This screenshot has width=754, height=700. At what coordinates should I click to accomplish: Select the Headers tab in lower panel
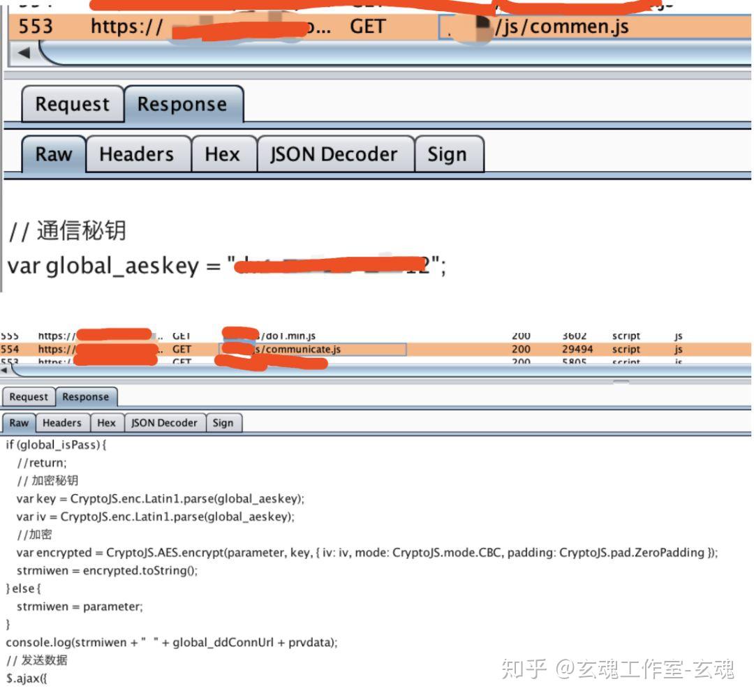click(x=63, y=423)
